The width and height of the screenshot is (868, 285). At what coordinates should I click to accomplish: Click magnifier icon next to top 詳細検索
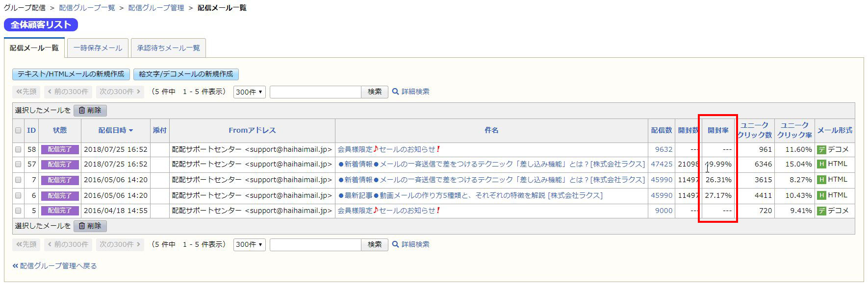point(395,92)
